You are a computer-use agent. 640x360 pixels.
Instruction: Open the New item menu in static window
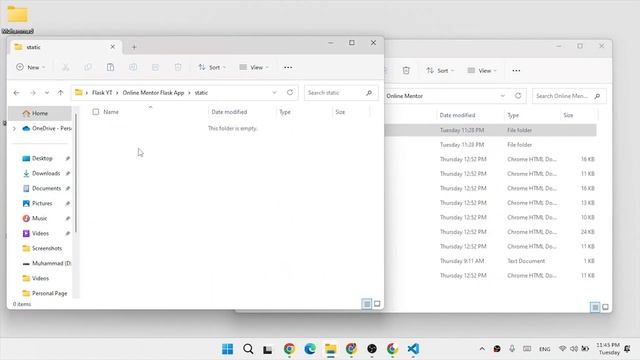point(31,67)
